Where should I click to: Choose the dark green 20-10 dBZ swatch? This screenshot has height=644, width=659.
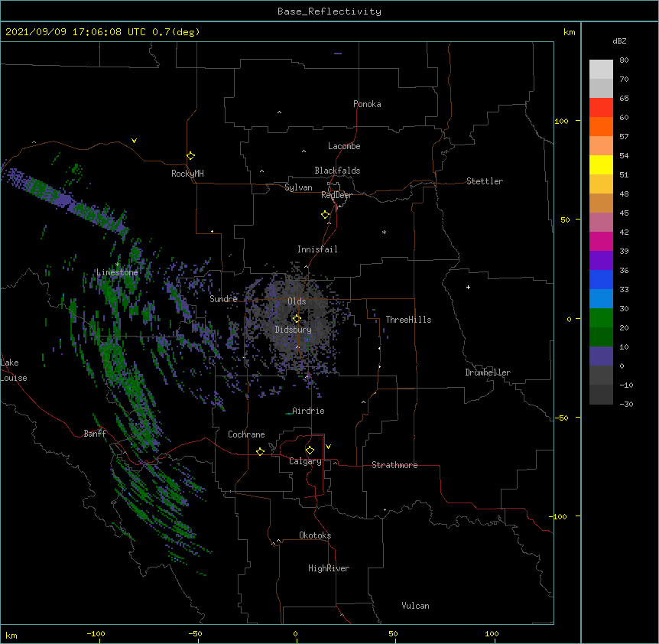pyautogui.click(x=601, y=337)
